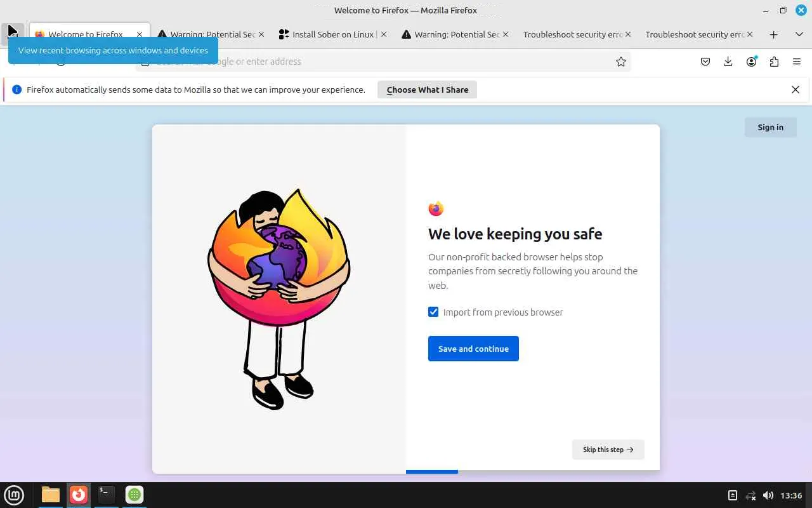Close the Install Sober on Linux tab

[x=384, y=34]
